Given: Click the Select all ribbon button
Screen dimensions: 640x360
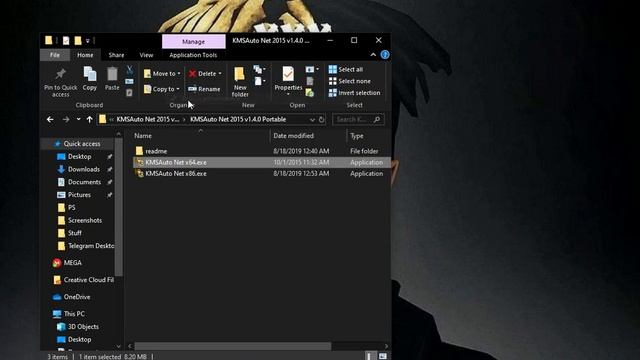Looking at the screenshot, I should (x=346, y=69).
